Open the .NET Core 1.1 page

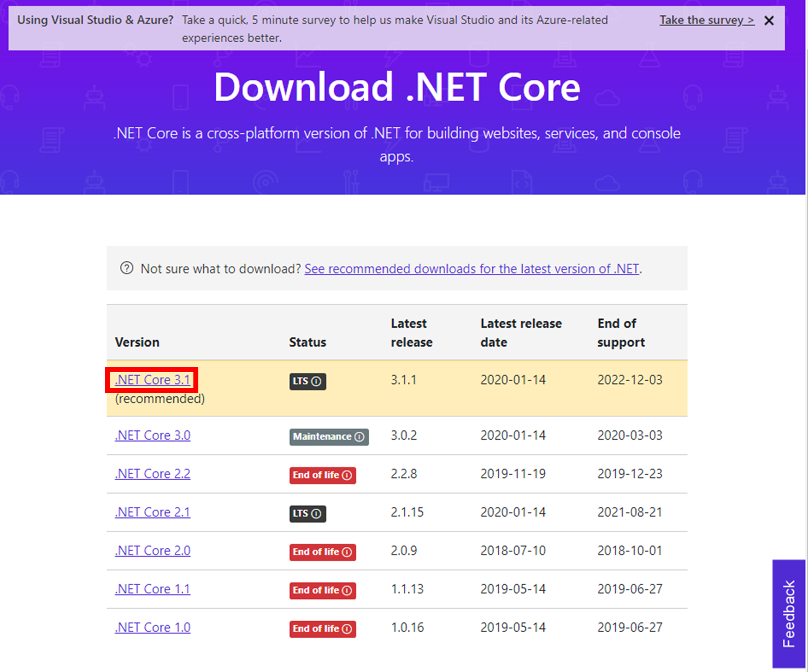(152, 589)
